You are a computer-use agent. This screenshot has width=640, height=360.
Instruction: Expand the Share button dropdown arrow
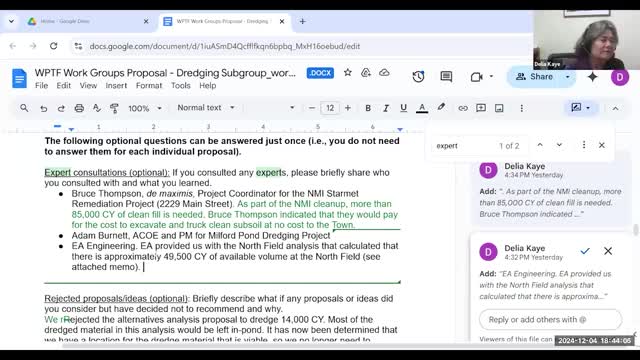pos(567,77)
